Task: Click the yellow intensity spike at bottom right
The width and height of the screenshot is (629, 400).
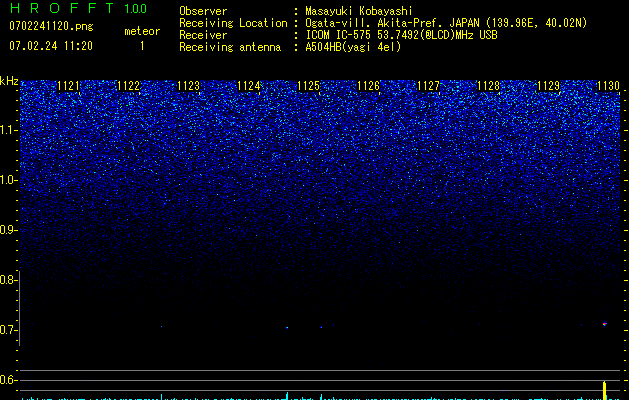Action: (605, 391)
